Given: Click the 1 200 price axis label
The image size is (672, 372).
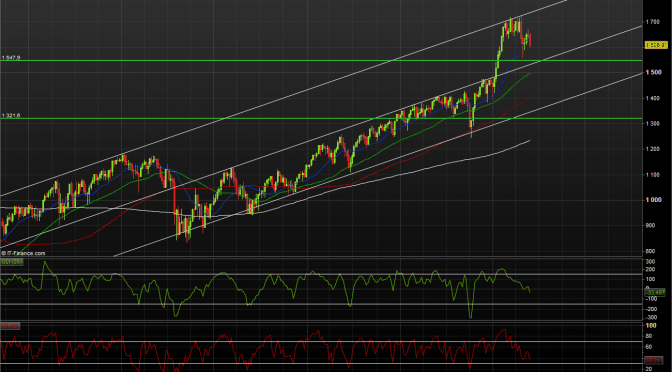Looking at the screenshot, I should point(654,149).
